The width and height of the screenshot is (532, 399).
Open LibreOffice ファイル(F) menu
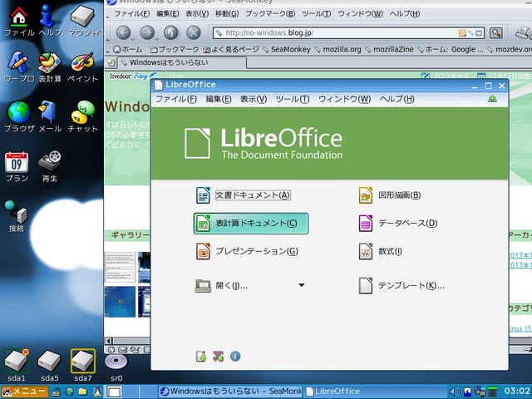coord(175,99)
